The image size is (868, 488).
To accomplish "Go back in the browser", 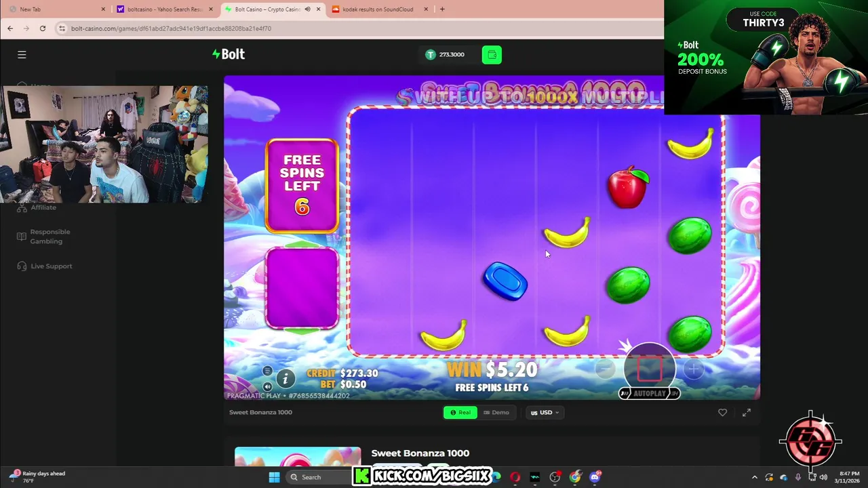I will [10, 28].
